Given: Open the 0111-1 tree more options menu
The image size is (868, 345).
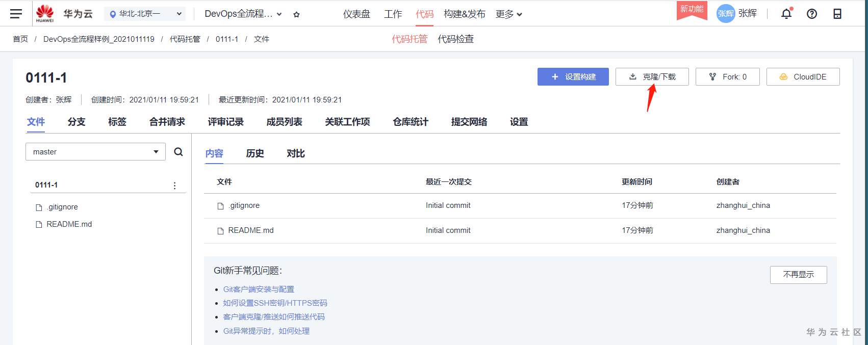Looking at the screenshot, I should pyautogui.click(x=174, y=185).
